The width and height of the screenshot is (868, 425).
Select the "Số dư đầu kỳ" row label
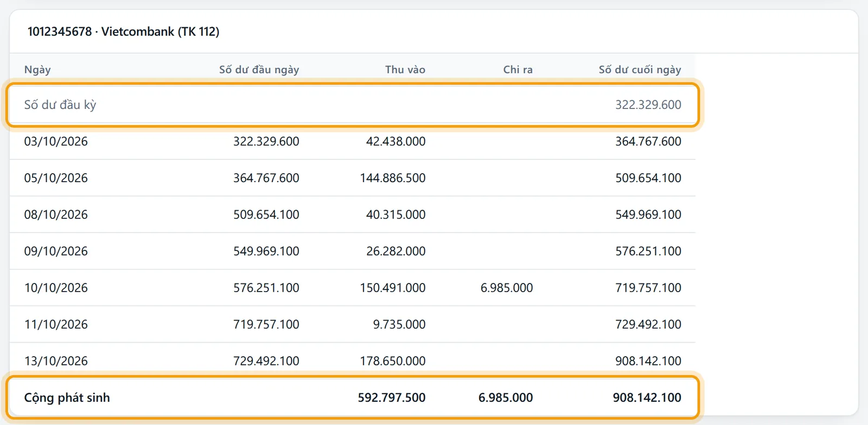click(60, 105)
